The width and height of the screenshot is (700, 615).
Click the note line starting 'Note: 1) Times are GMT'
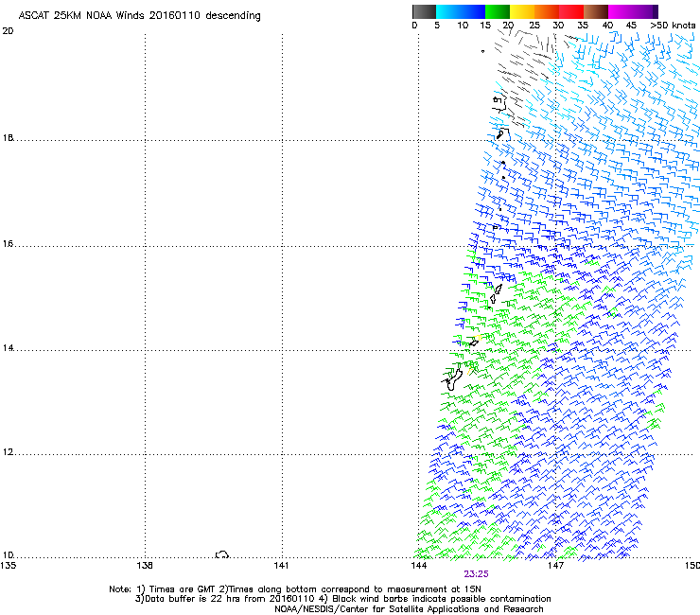295,589
